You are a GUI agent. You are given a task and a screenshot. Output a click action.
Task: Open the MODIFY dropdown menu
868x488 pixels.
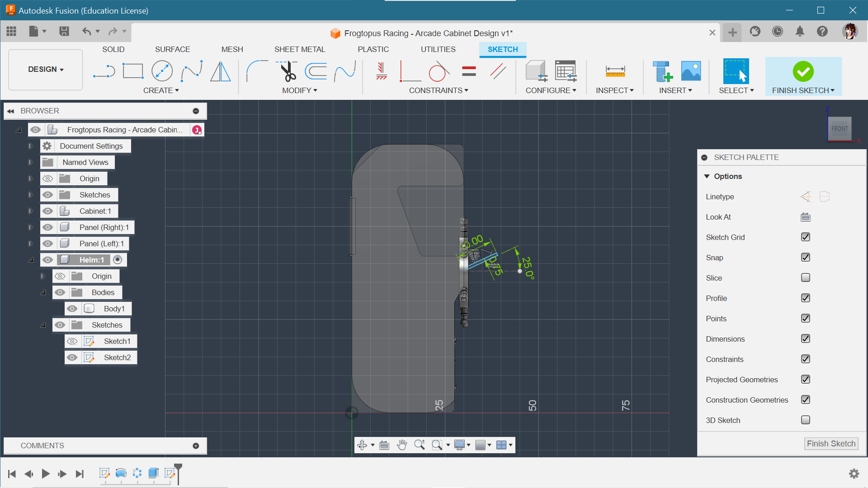[x=299, y=90]
